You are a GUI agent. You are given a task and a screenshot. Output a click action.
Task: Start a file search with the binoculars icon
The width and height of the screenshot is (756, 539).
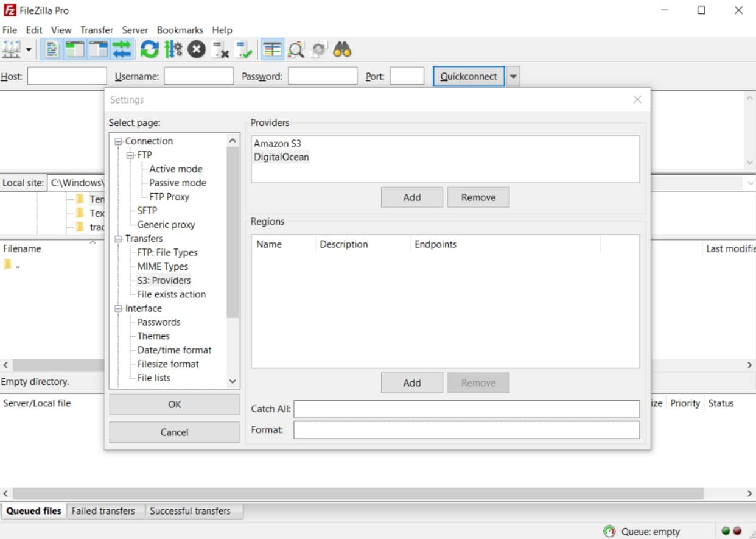tap(341, 49)
